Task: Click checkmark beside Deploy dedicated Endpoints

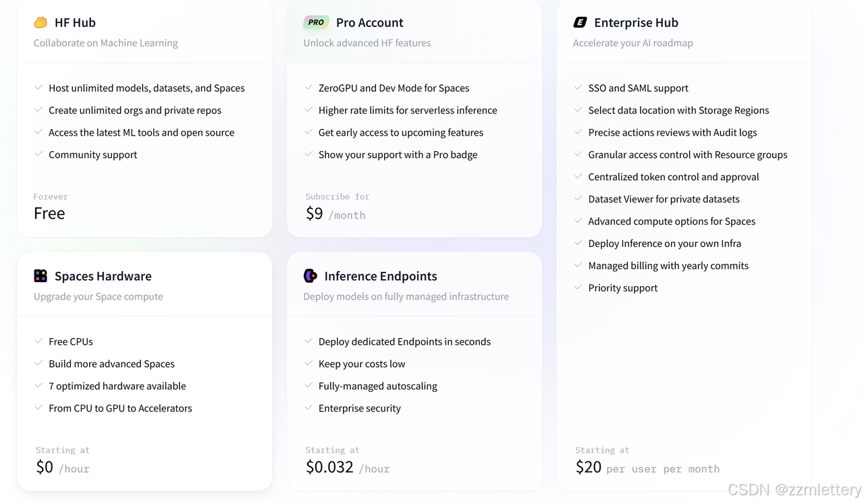Action: (308, 341)
